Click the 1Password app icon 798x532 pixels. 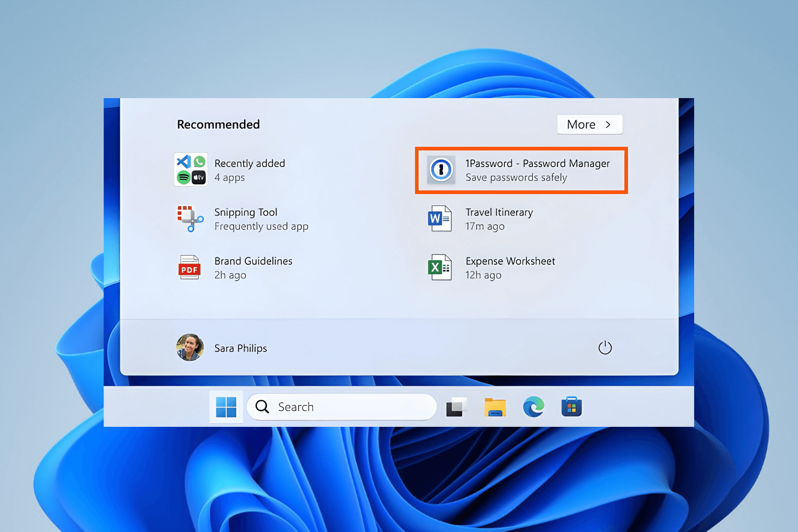[x=441, y=170]
